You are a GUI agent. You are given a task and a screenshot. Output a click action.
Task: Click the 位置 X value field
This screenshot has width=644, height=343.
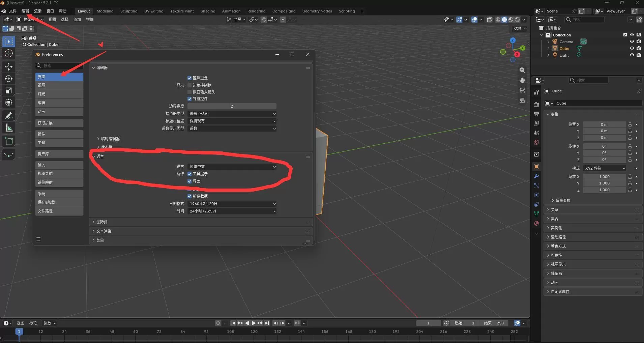605,124
